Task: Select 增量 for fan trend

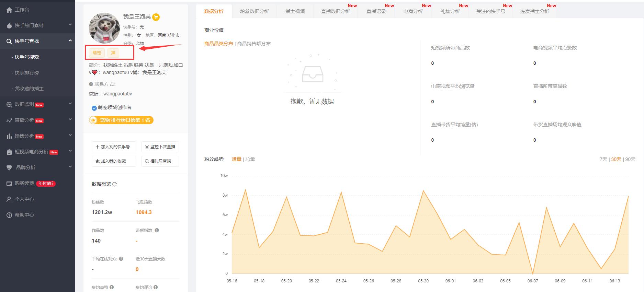Action: pyautogui.click(x=237, y=159)
